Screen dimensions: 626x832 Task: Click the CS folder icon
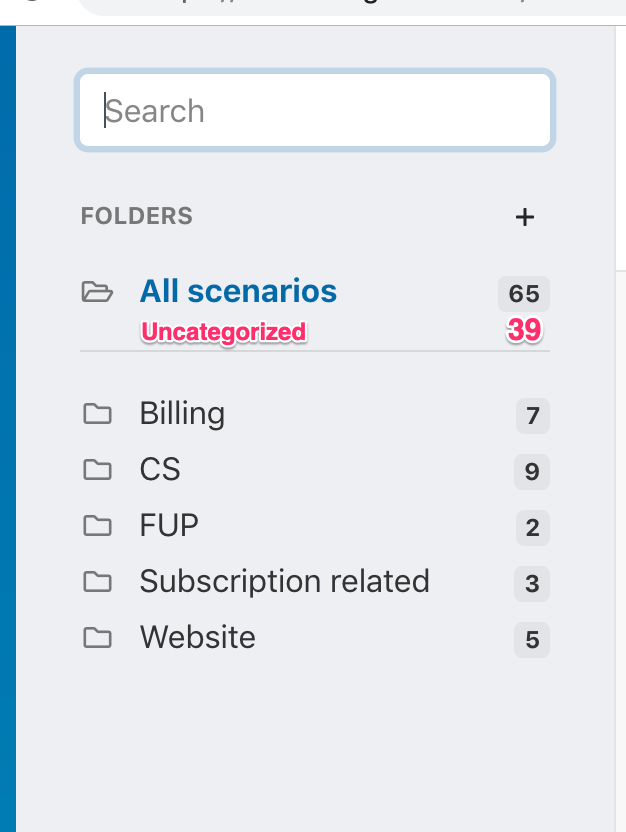pyautogui.click(x=98, y=470)
